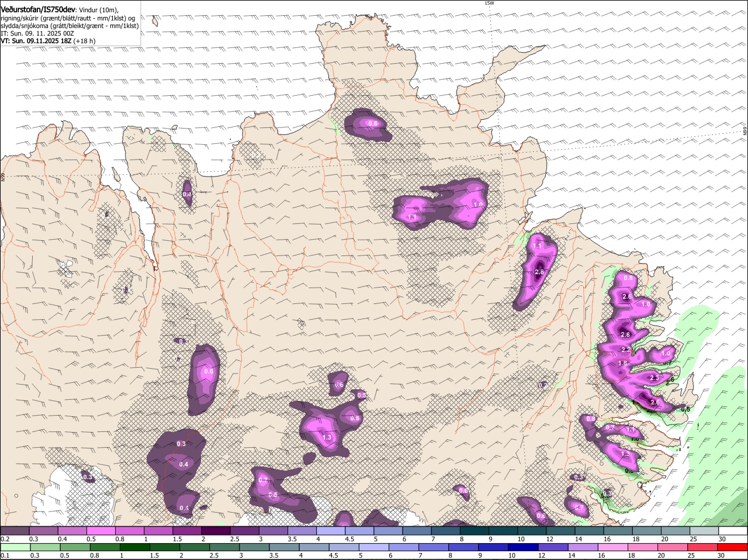Pick the lower-scale swatch above label 2.5
Viewport: 748px width, 560px height.
[225, 547]
